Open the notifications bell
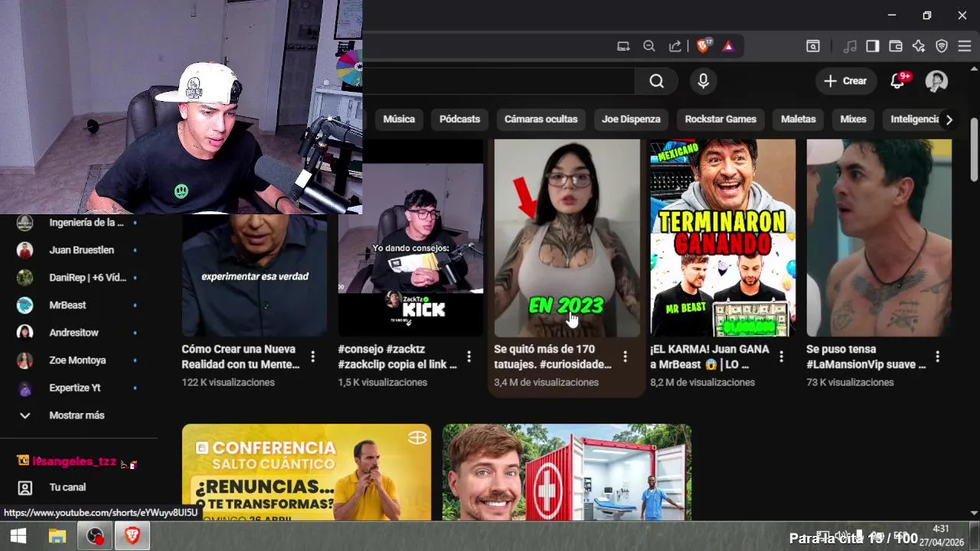 (x=897, y=81)
